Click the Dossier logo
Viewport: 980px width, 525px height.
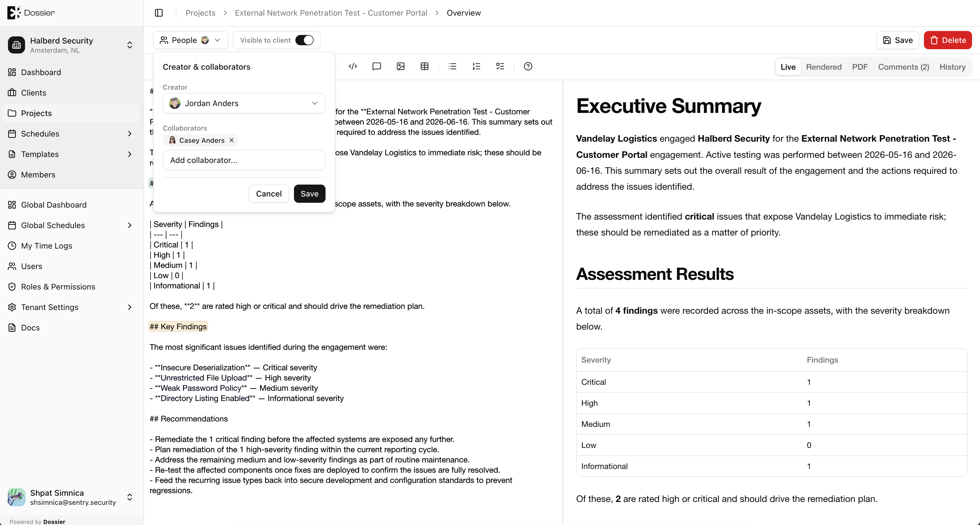tap(31, 13)
